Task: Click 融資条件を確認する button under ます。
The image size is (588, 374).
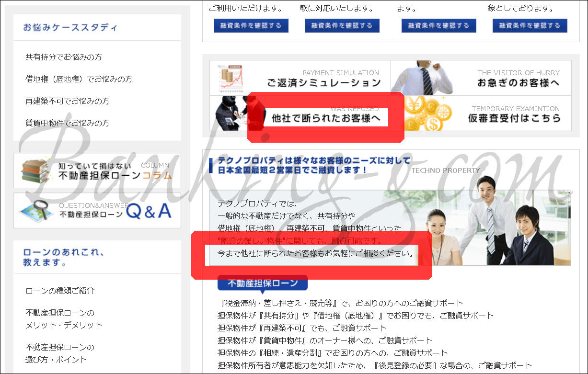Action: click(439, 25)
